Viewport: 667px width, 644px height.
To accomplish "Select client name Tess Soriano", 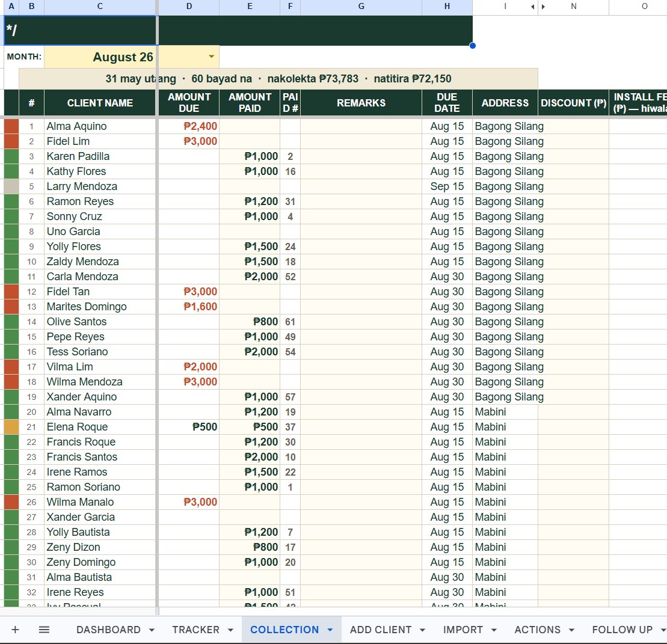I will tap(100, 352).
